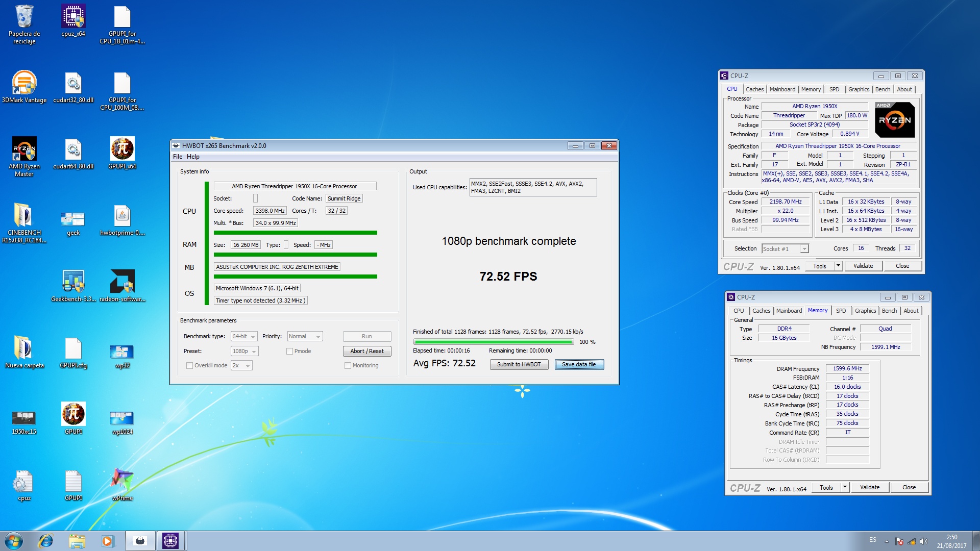Screen dimensions: 980x551
Task: Click the HWBOT x265 taskbar button
Action: [140, 541]
